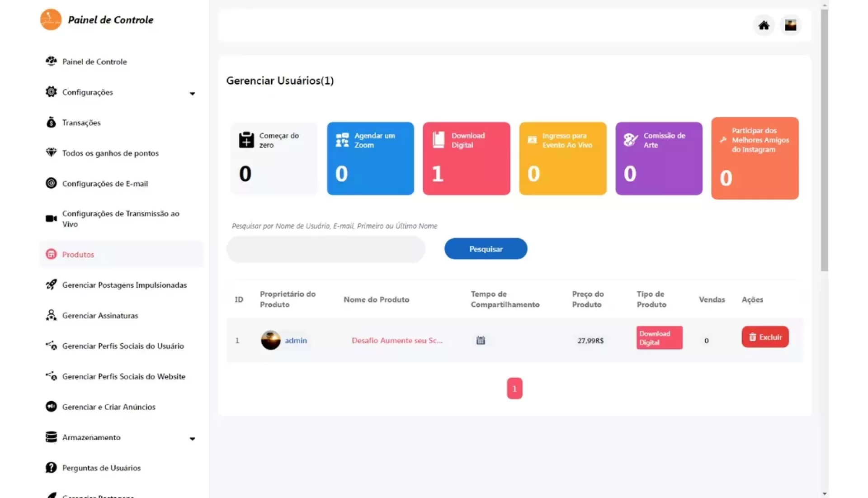Screen dimensions: 868x498
Task: Focus the user search input field
Action: [325, 249]
